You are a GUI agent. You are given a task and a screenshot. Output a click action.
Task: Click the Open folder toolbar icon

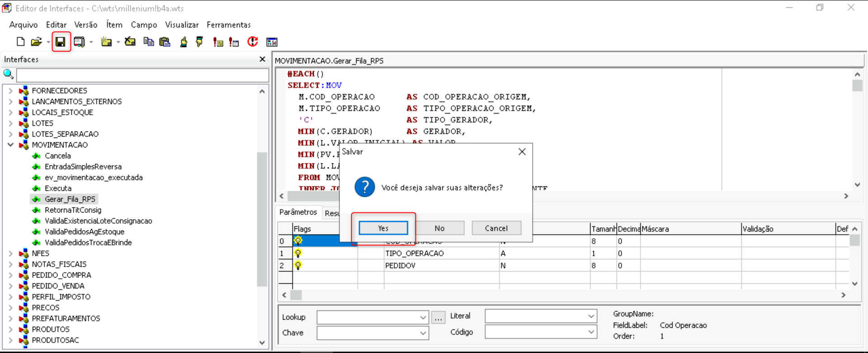[x=36, y=42]
